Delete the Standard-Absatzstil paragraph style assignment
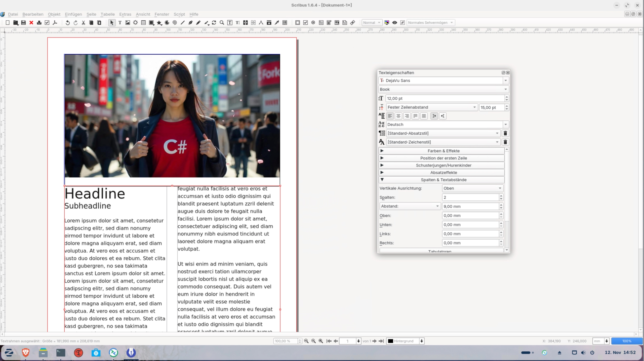This screenshot has height=361, width=644. point(505,133)
